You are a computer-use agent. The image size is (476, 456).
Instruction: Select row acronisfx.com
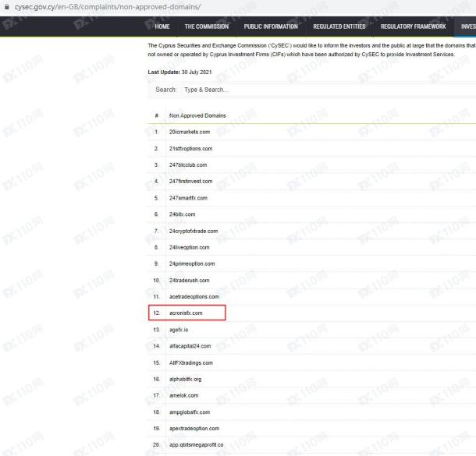click(x=312, y=313)
